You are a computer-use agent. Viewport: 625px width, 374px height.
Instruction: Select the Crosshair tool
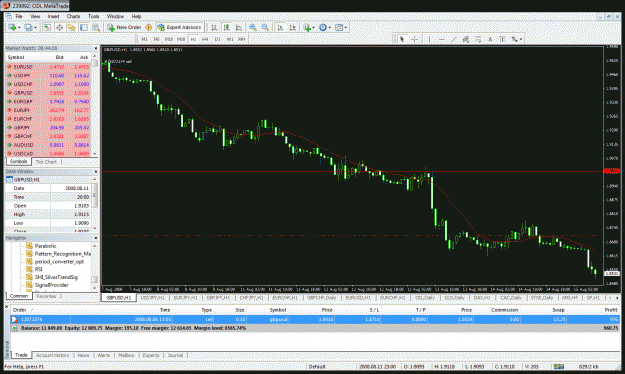[x=415, y=39]
